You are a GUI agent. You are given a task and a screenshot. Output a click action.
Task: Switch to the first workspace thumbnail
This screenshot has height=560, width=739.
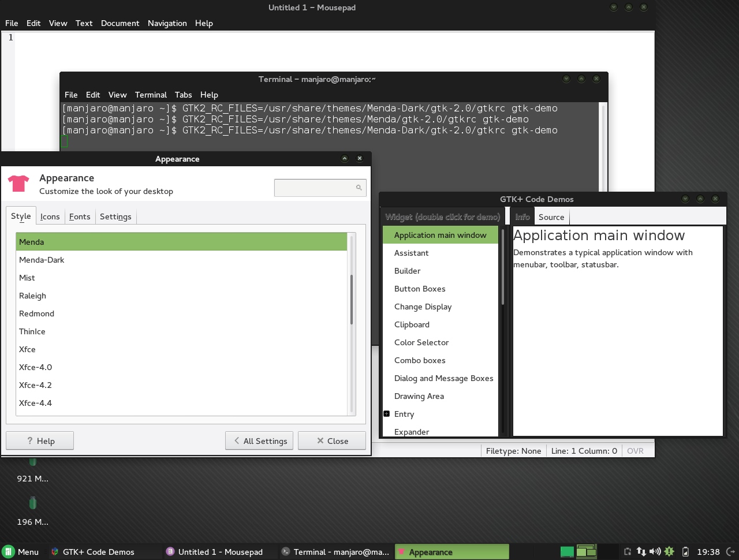pyautogui.click(x=567, y=552)
